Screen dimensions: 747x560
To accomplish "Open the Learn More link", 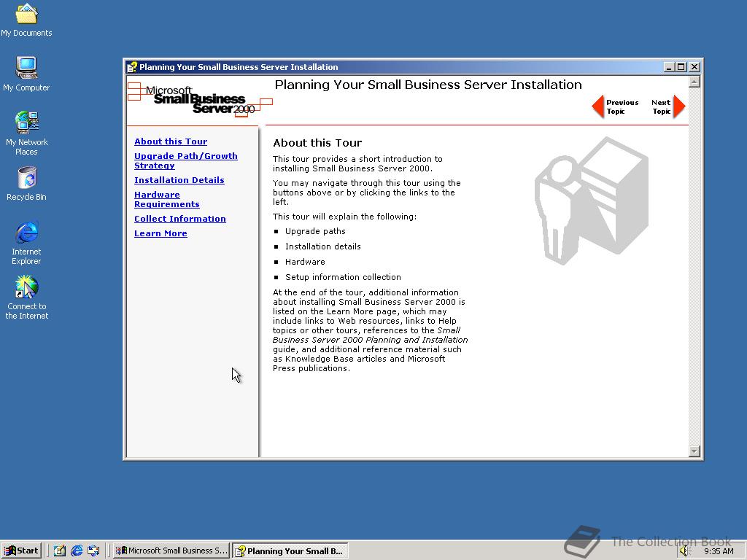I will (160, 233).
